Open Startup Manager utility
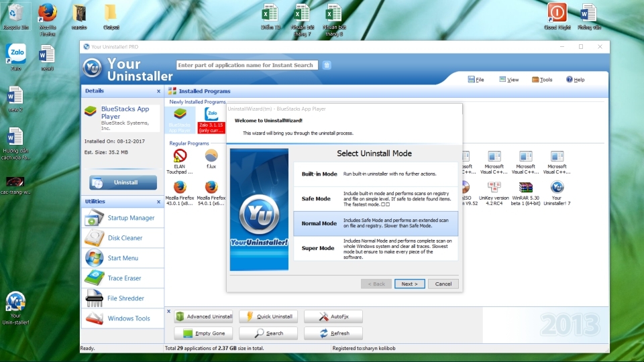Screen dimensions: 644x362 123,217
